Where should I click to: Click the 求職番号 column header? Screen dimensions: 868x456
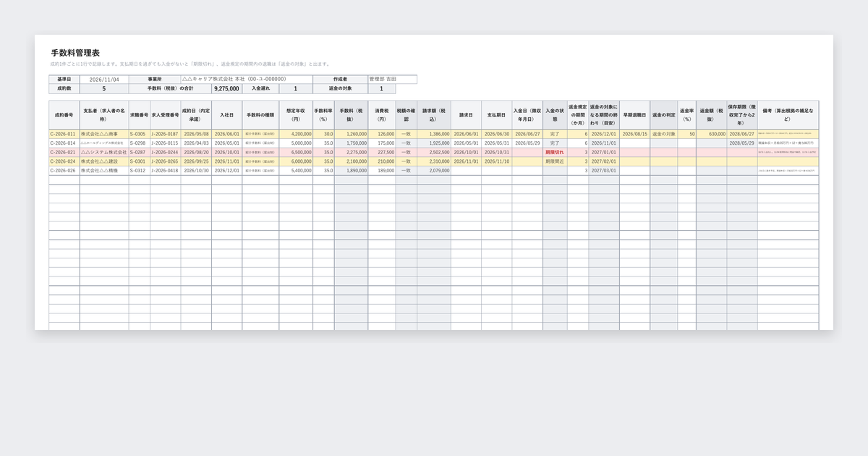(x=140, y=115)
